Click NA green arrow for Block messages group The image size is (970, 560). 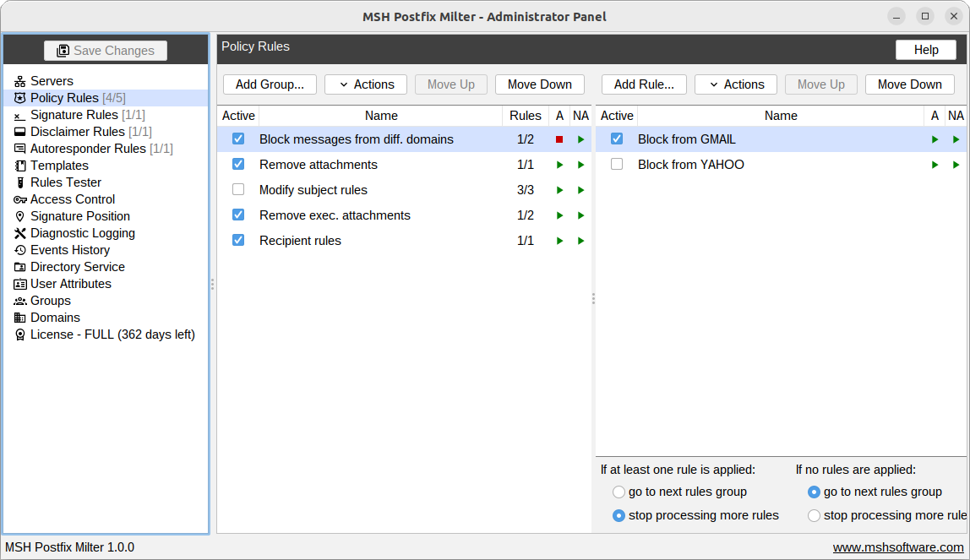pyautogui.click(x=580, y=139)
